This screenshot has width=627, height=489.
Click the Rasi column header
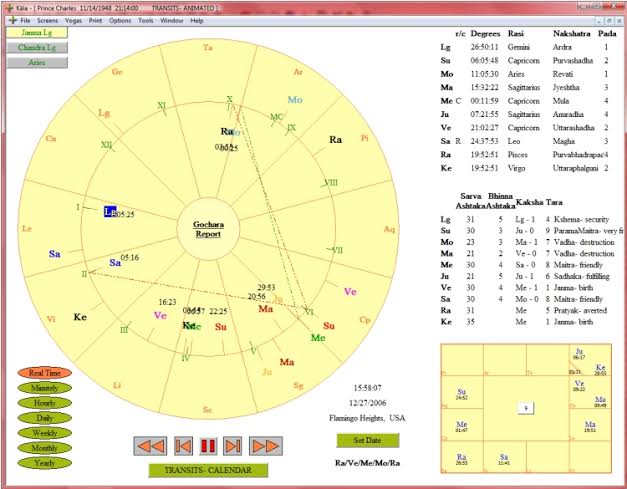[515, 34]
